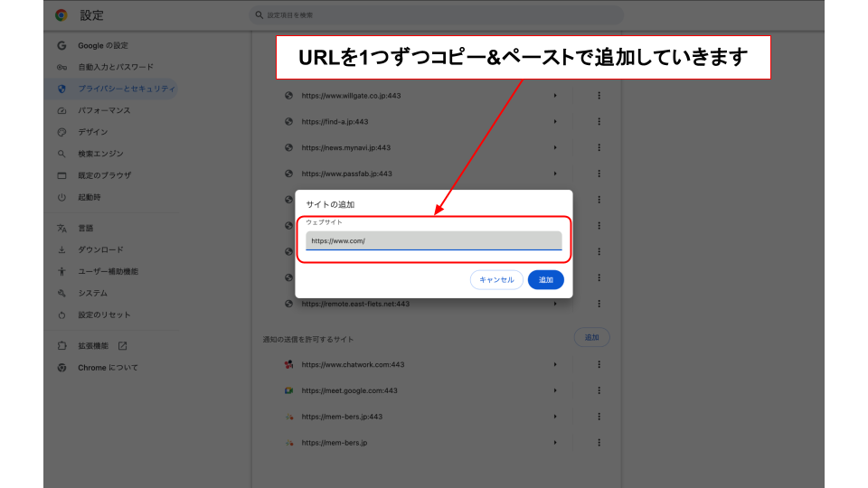Click the Chrome logo beside the 設定 title

[x=61, y=15]
